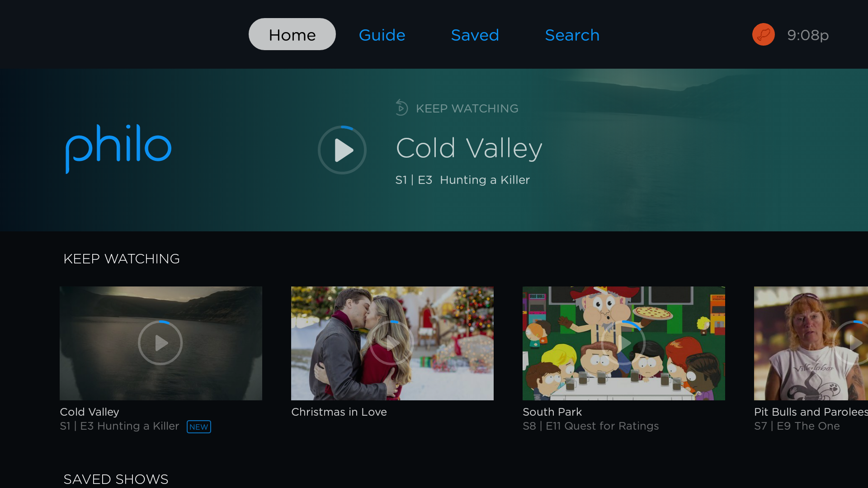Click the Philo logo
This screenshot has width=868, height=488.
click(x=118, y=149)
